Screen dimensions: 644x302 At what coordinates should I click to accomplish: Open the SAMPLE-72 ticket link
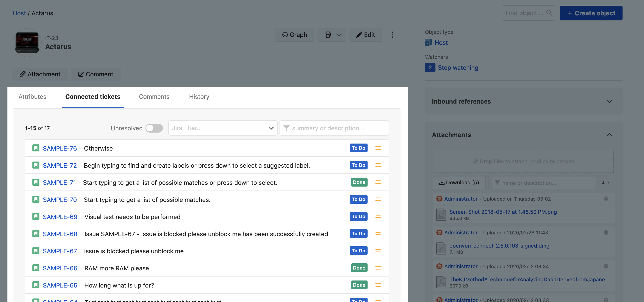pyautogui.click(x=60, y=165)
